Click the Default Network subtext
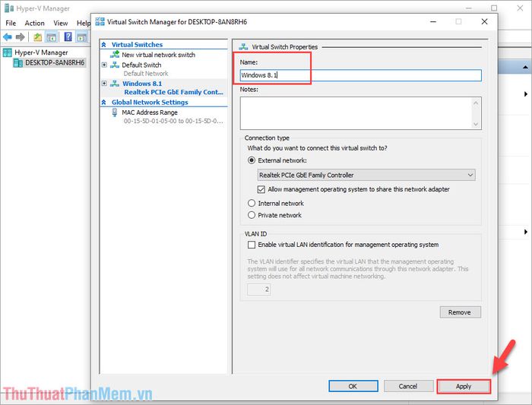 tap(146, 74)
